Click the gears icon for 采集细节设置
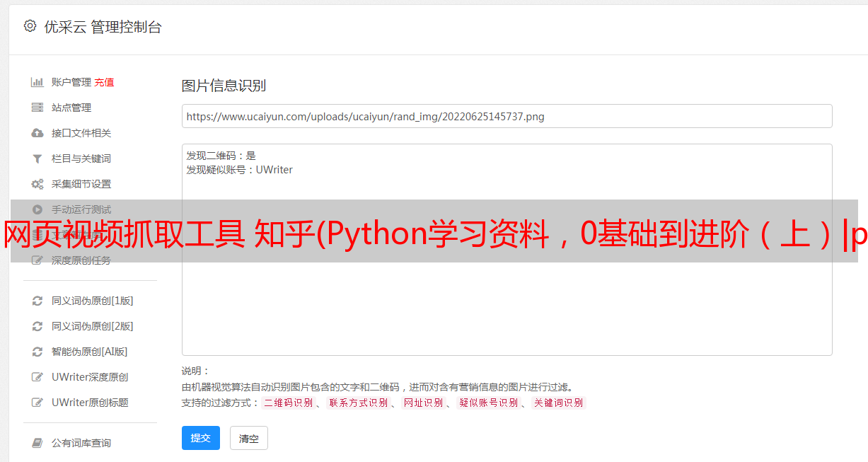This screenshot has width=868, height=462. click(37, 184)
